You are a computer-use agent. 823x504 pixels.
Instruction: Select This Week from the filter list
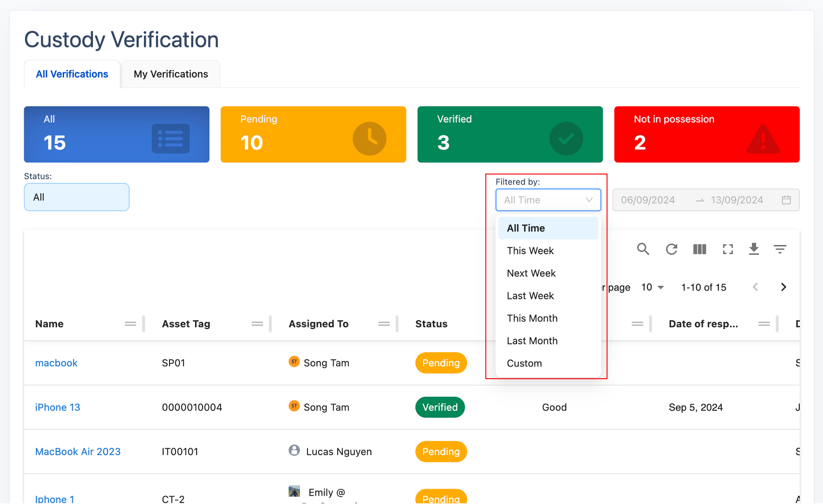point(530,251)
